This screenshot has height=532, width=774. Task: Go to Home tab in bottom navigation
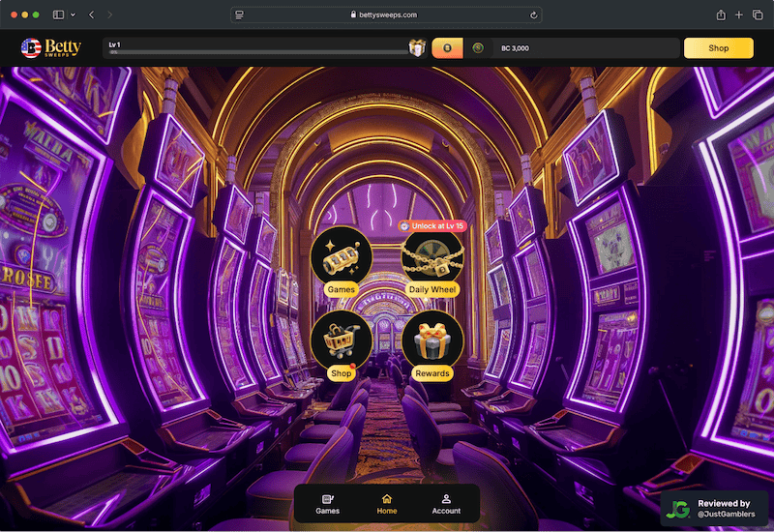click(387, 504)
